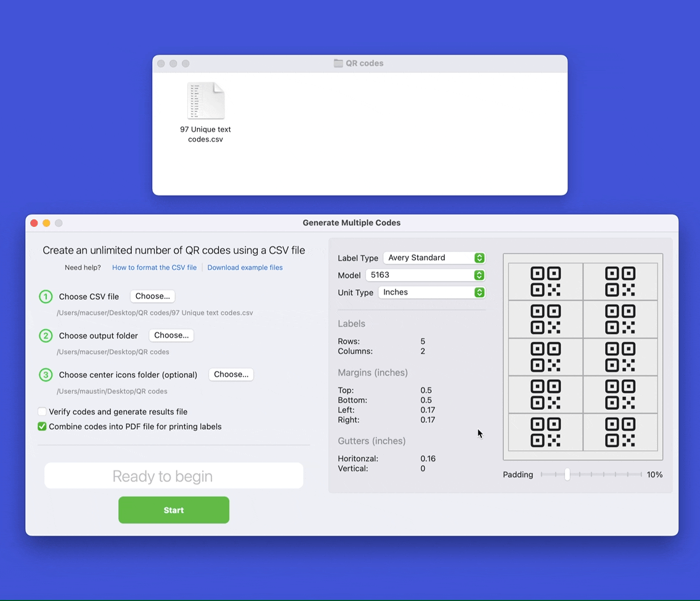Click the Ready to begin status field

point(174,475)
